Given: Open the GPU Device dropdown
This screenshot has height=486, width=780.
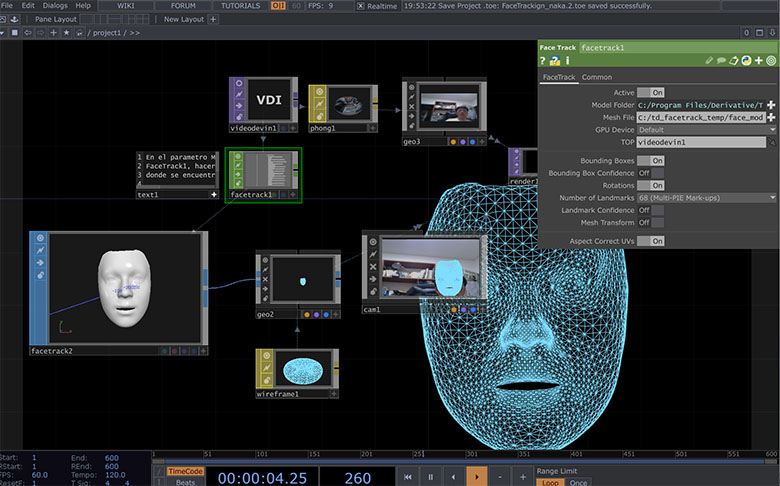Looking at the screenshot, I should [706, 130].
